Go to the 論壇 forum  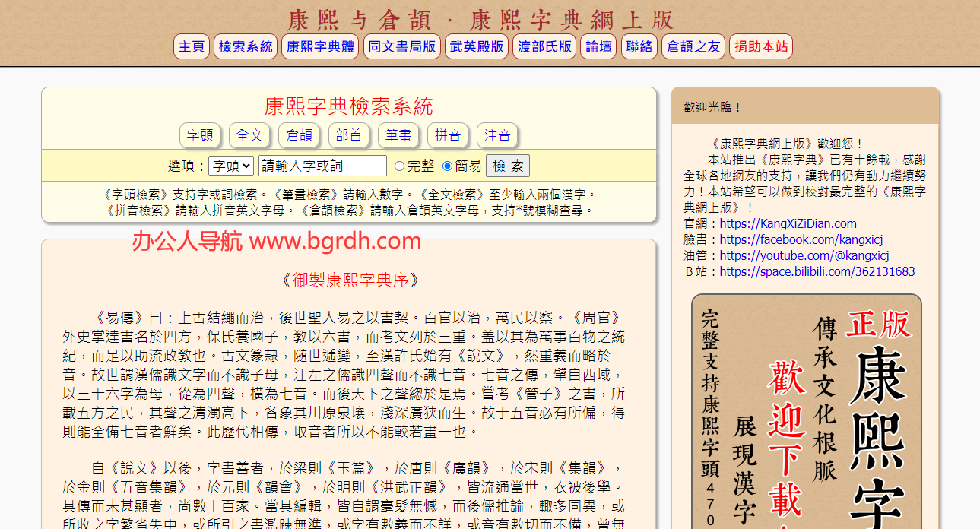coord(598,46)
